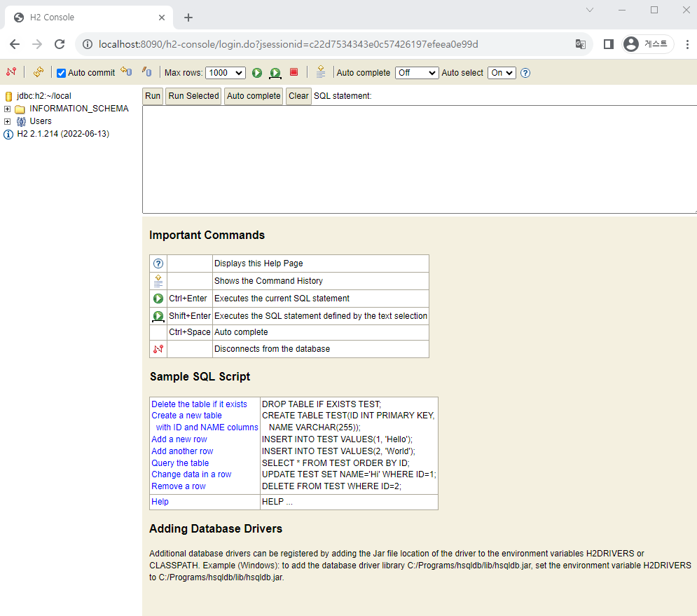This screenshot has width=697, height=616.
Task: Click the 'Add a new row' link
Action: pos(179,439)
